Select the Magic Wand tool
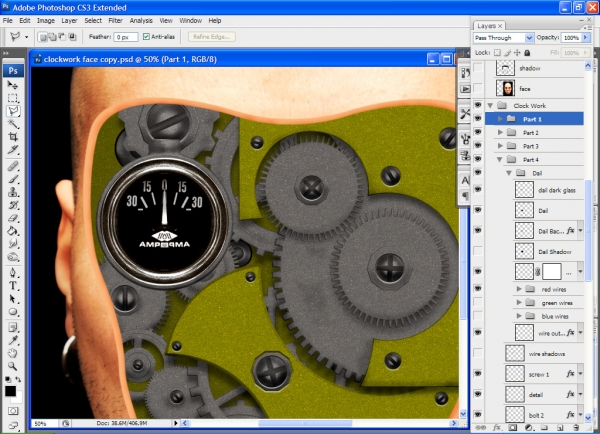The image size is (600, 434). point(13,124)
